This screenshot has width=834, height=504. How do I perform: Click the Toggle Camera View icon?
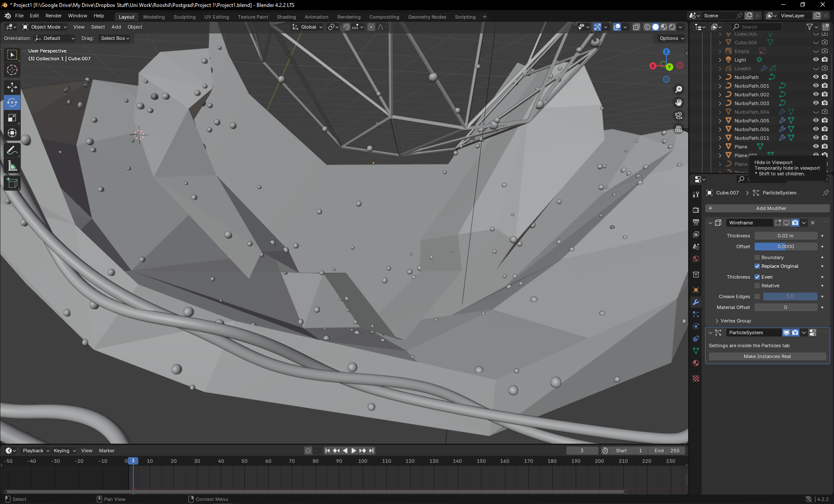pyautogui.click(x=679, y=116)
